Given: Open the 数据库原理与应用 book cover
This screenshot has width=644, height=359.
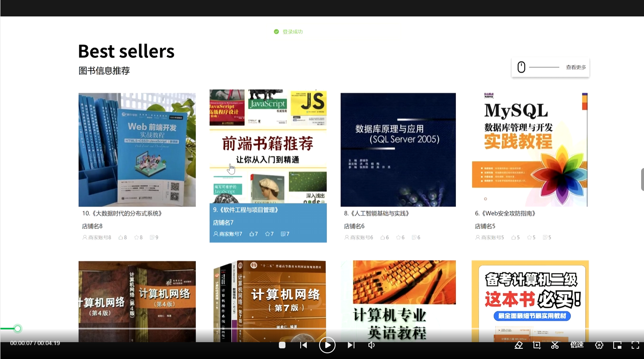Looking at the screenshot, I should click(x=398, y=150).
